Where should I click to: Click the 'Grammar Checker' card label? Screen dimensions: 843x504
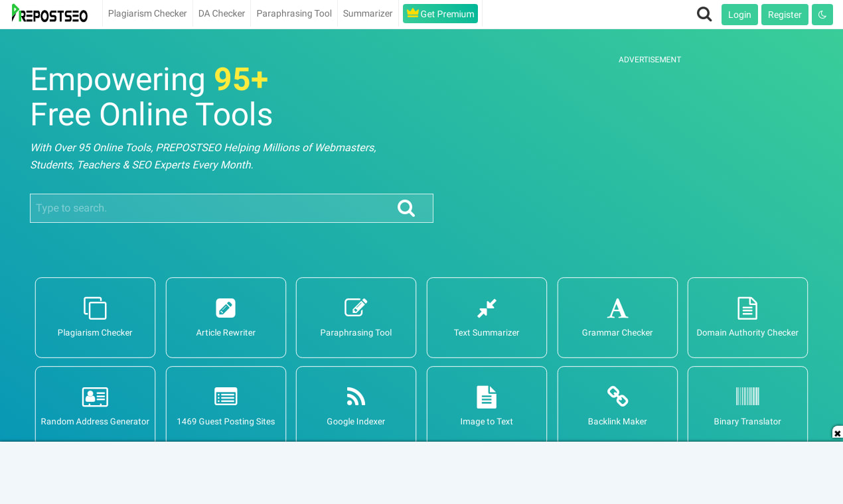[x=617, y=333]
